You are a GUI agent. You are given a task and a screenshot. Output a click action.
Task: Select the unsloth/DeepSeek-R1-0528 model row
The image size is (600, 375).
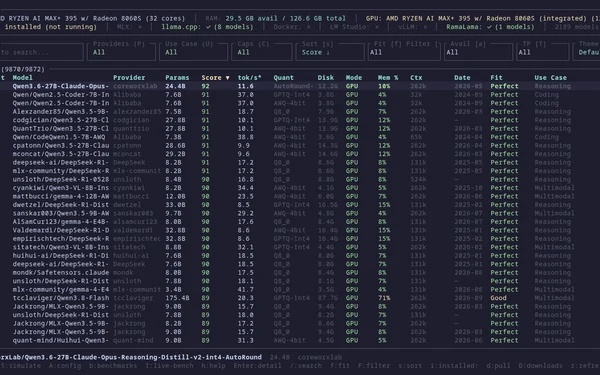pos(300,179)
